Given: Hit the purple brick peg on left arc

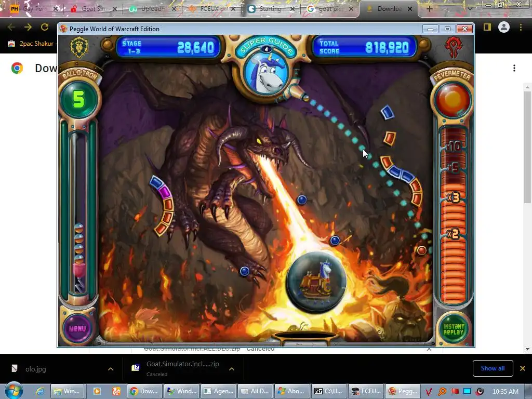Looking at the screenshot, I should coord(165,192).
